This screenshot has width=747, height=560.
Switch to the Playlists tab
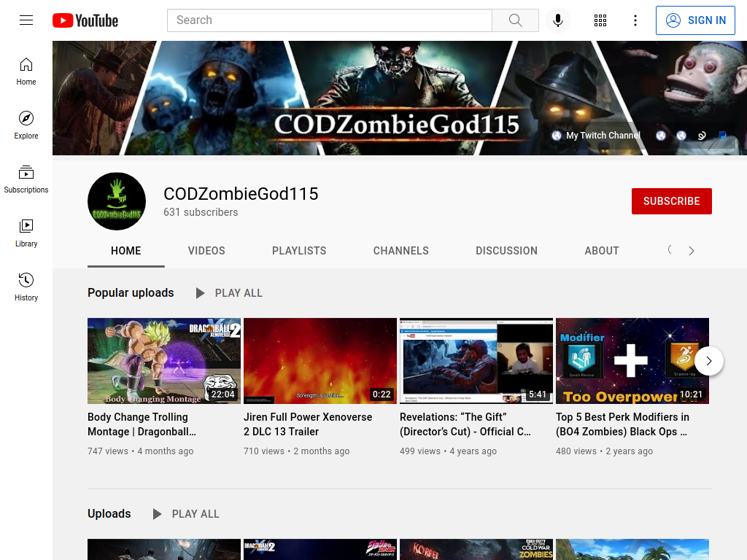pos(299,251)
